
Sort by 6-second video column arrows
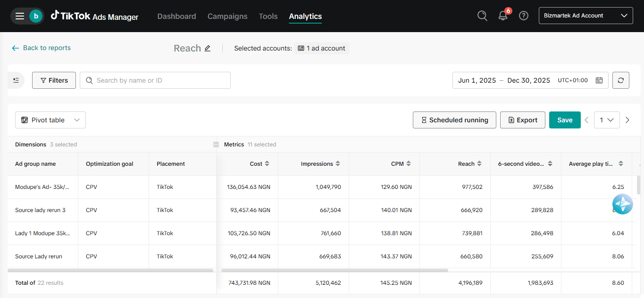pyautogui.click(x=550, y=164)
